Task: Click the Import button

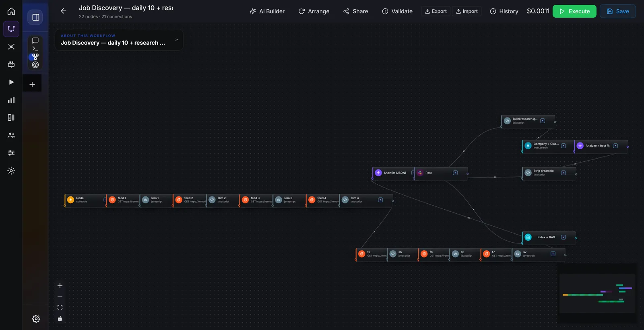Action: click(x=467, y=11)
